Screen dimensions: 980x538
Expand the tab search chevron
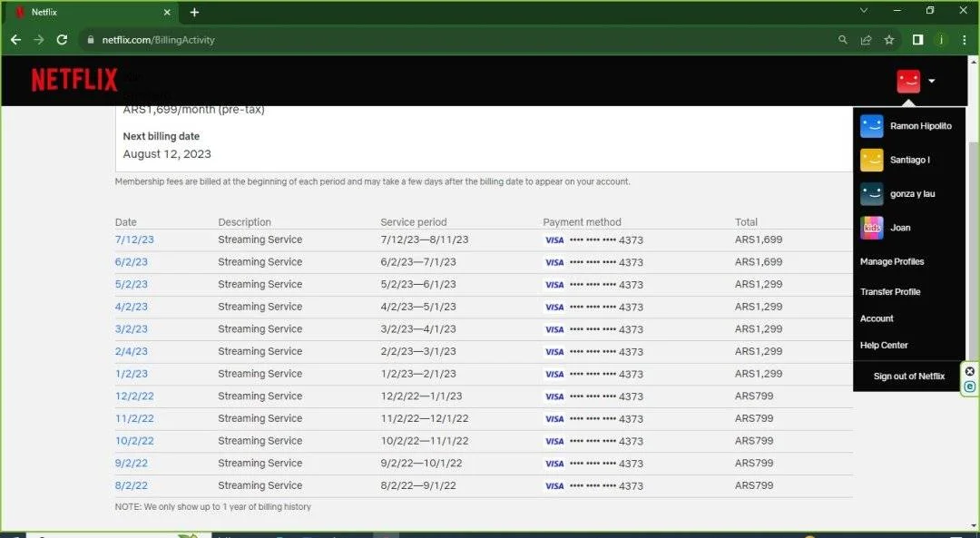tap(864, 11)
